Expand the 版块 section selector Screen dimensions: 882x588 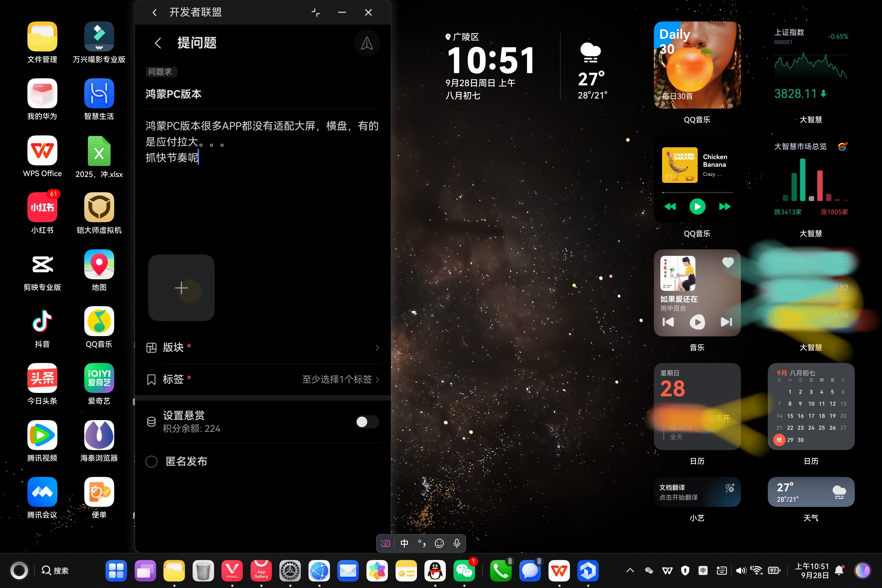263,348
